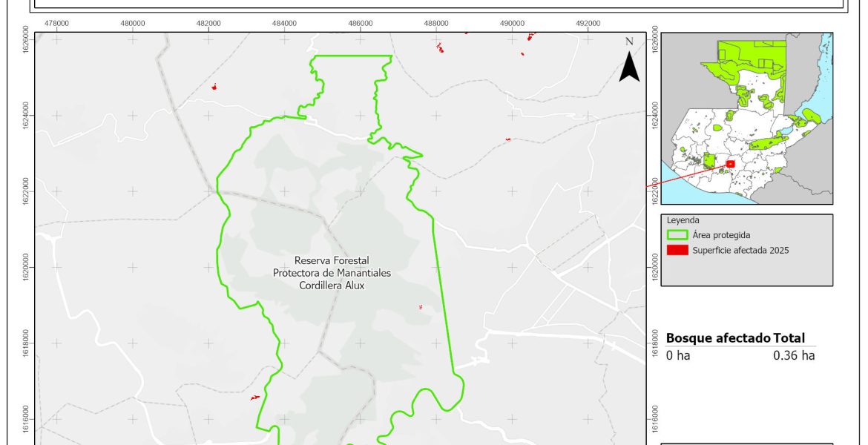Click the Área protegida legend text
Image resolution: width=868 pixels, height=445 pixels.
click(x=721, y=235)
